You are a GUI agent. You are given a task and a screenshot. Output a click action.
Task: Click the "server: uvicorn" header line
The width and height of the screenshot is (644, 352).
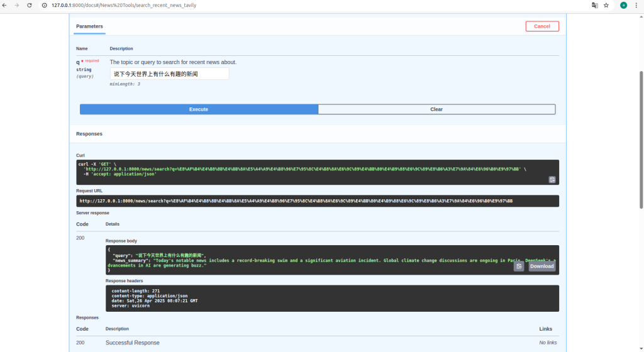pyautogui.click(x=131, y=305)
